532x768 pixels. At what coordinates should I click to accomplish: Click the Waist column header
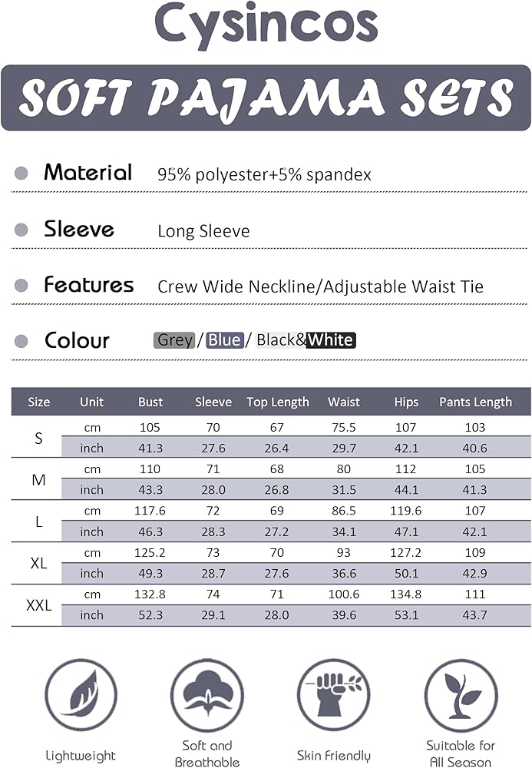click(344, 402)
